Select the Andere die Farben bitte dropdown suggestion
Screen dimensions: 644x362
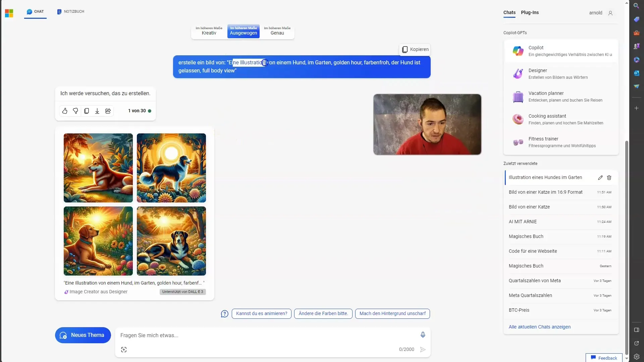click(323, 313)
